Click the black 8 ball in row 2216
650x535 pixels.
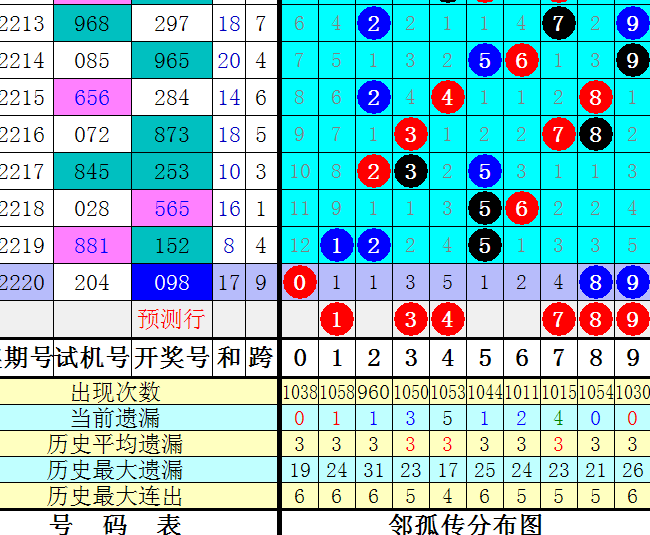tap(595, 134)
